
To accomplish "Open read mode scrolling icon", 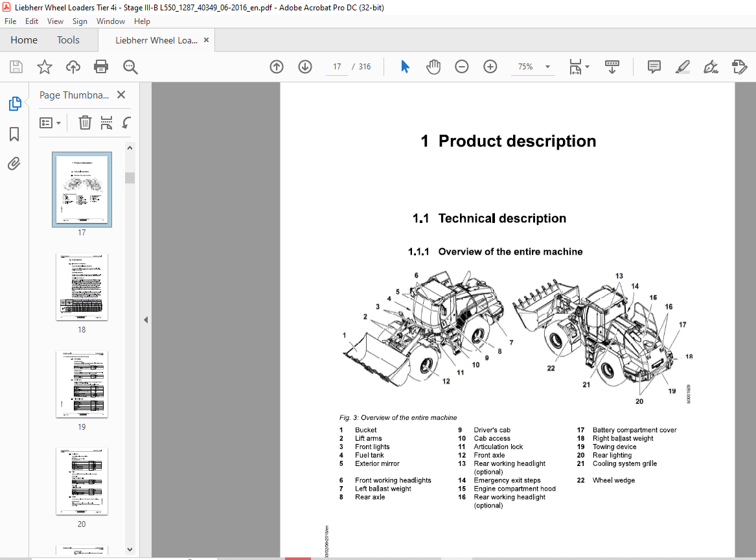I will (x=612, y=67).
